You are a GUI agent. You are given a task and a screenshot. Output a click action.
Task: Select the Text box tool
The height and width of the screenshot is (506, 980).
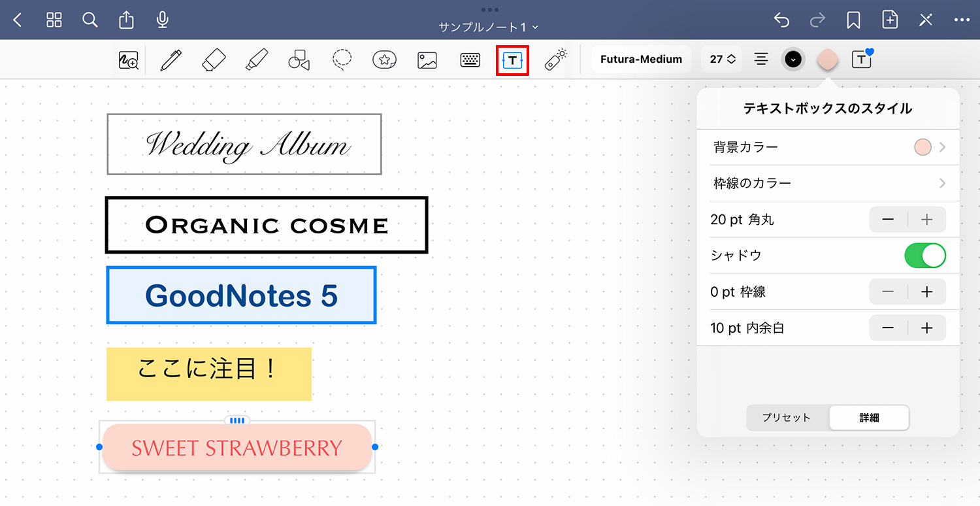[x=512, y=60]
